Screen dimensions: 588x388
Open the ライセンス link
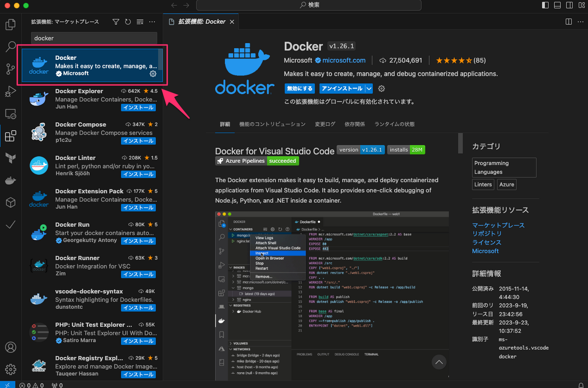[487, 242]
